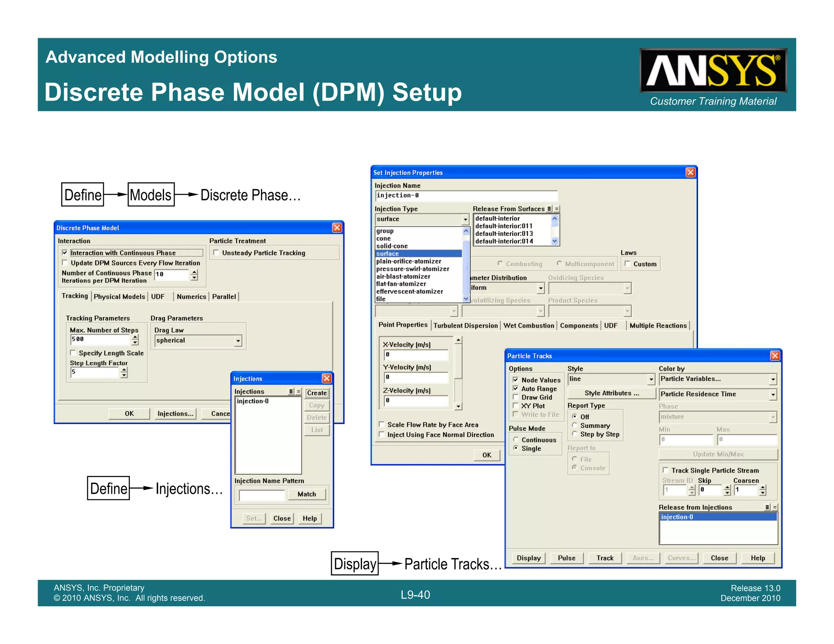Open Color by Particle Variables dropdown

[x=773, y=379]
